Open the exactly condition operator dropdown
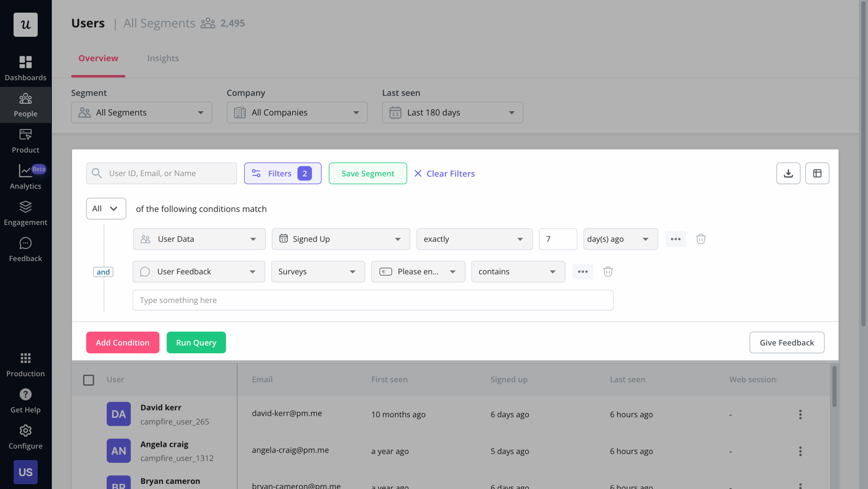This screenshot has width=868, height=489. point(474,239)
